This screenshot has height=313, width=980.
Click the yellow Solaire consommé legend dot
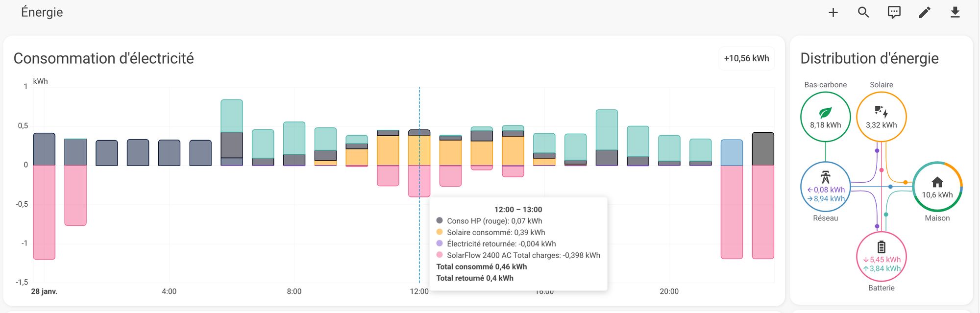click(440, 232)
